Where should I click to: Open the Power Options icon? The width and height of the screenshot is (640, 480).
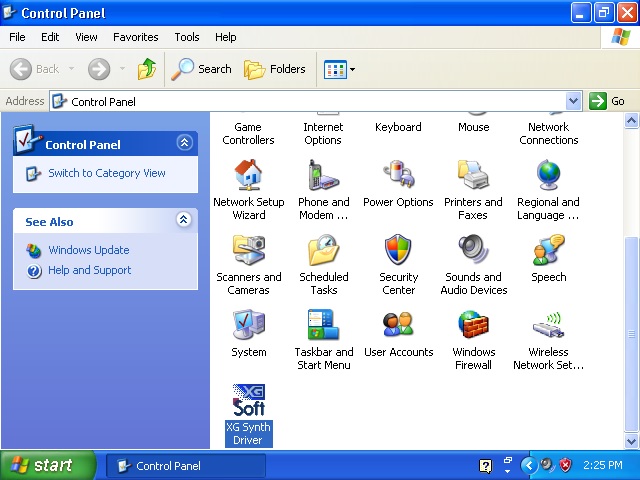point(398,176)
